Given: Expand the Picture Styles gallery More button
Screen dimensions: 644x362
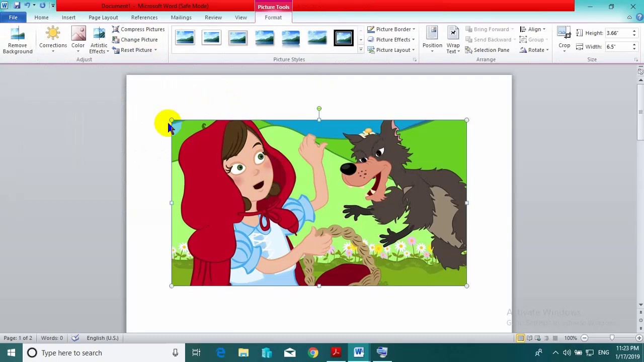Looking at the screenshot, I should 360,50.
